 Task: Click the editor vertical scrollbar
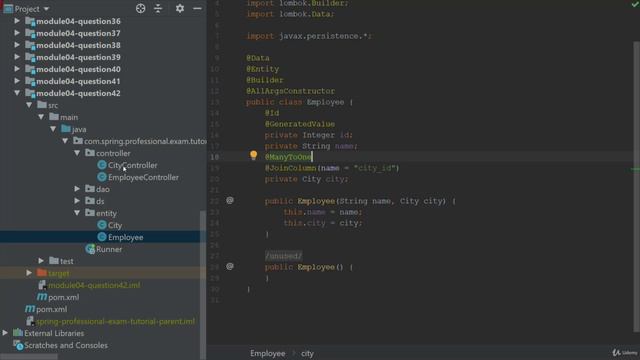636,187
